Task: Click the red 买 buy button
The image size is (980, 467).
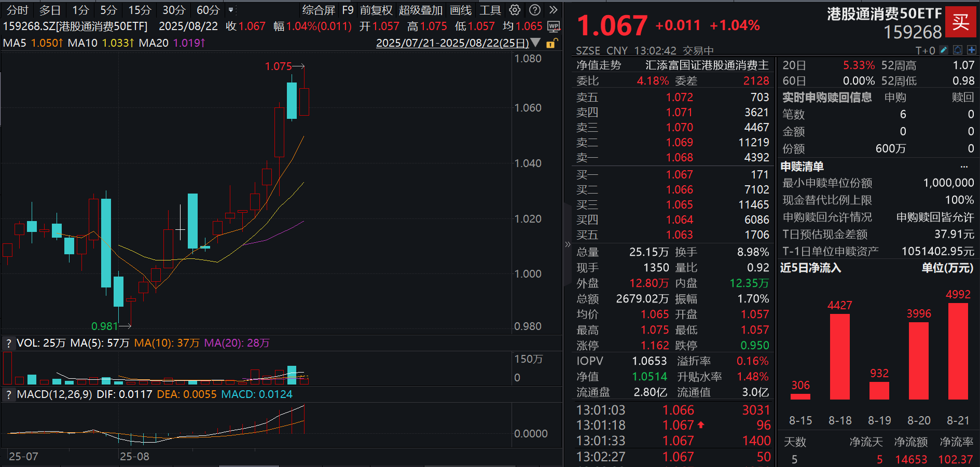Action: (x=960, y=22)
